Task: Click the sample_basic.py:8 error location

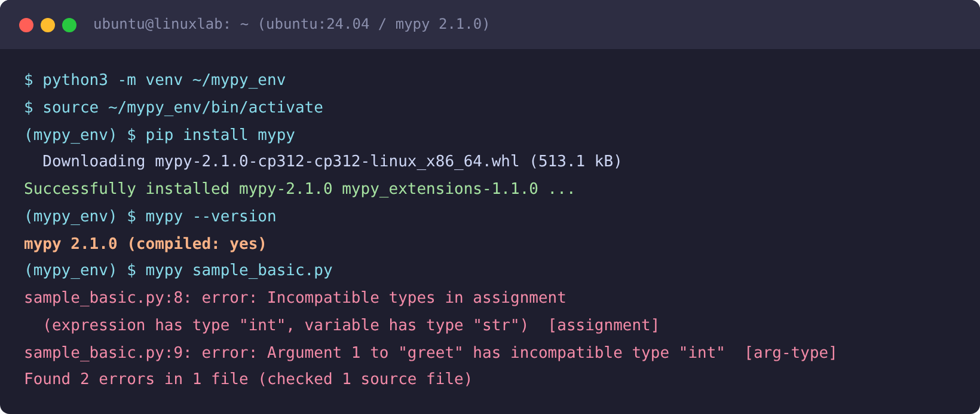Action: [x=108, y=298]
